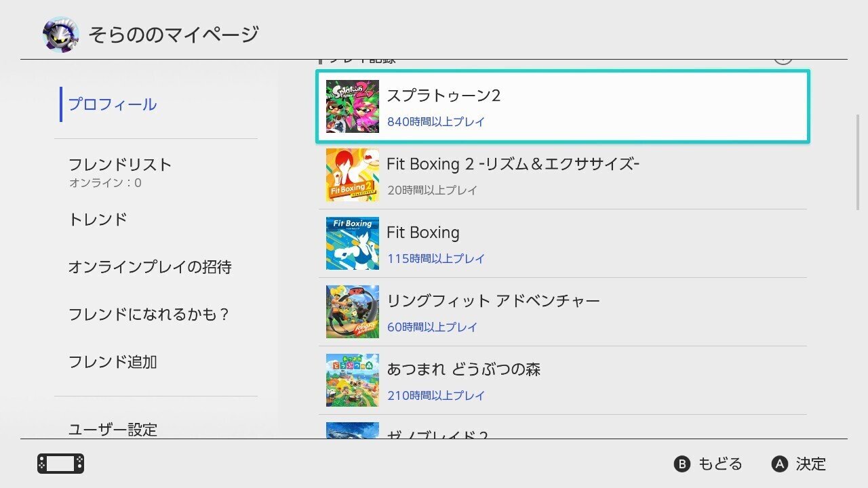
Task: Click the controller status icon
Action: [x=60, y=464]
